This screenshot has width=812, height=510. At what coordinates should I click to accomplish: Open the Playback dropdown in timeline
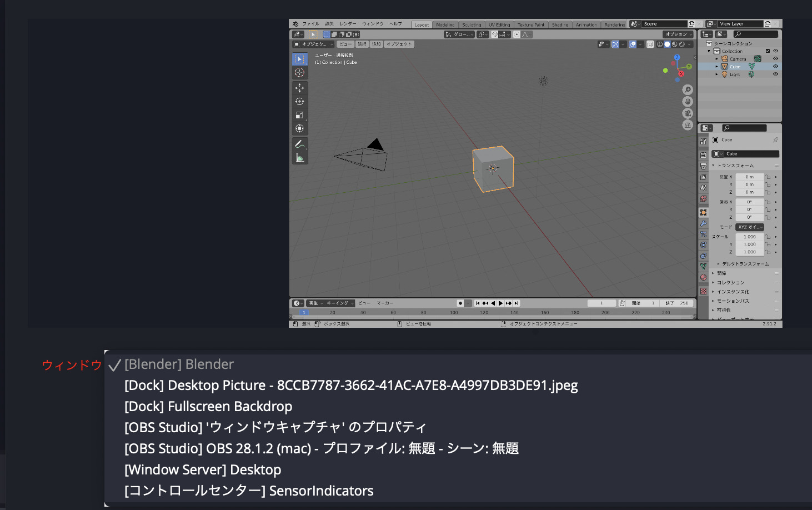click(315, 303)
